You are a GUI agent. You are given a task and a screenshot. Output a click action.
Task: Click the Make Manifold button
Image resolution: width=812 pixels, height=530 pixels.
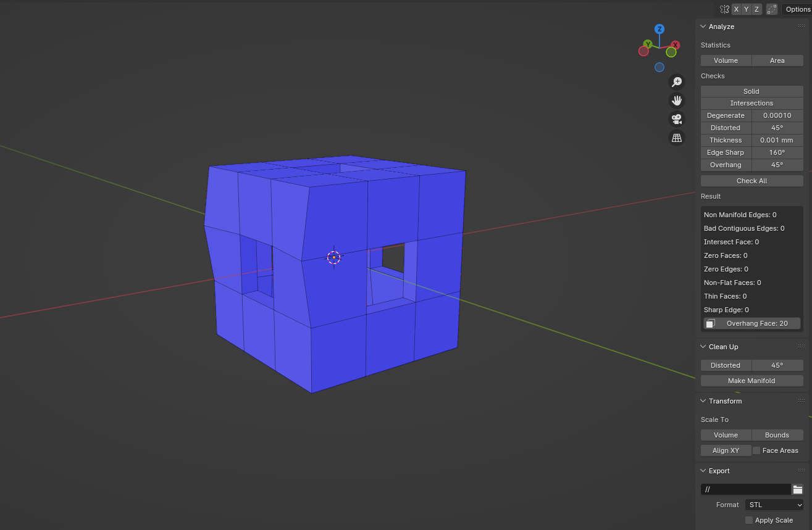[x=751, y=381]
